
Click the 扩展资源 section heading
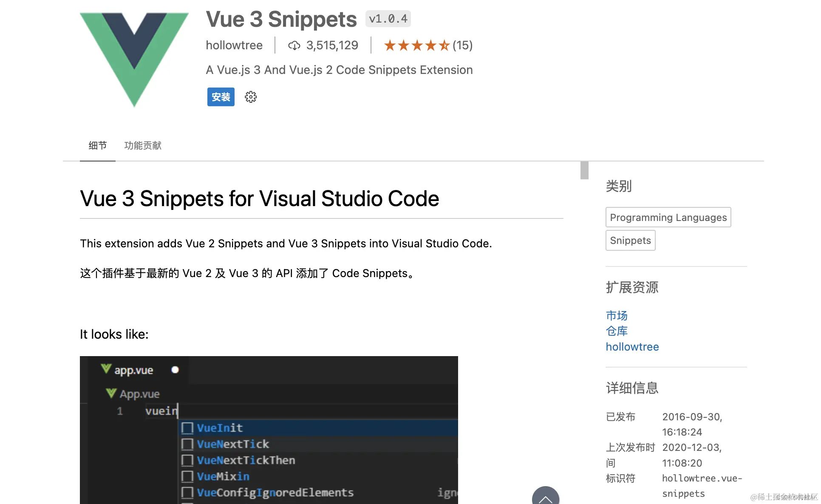pyautogui.click(x=632, y=287)
